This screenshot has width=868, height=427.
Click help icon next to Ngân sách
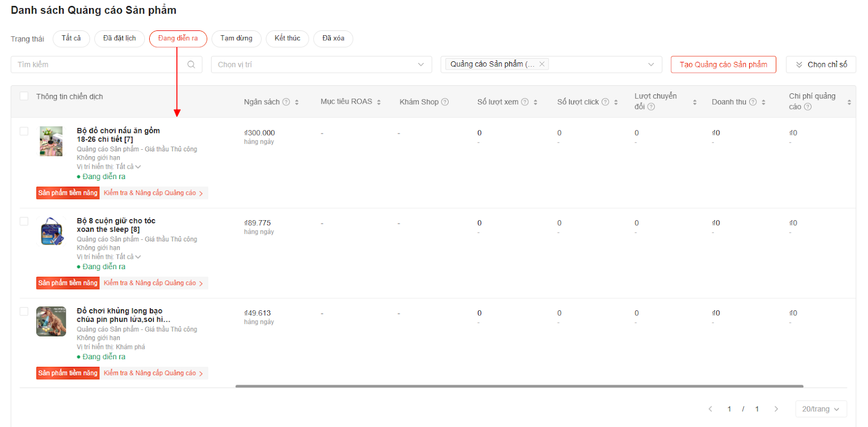286,102
